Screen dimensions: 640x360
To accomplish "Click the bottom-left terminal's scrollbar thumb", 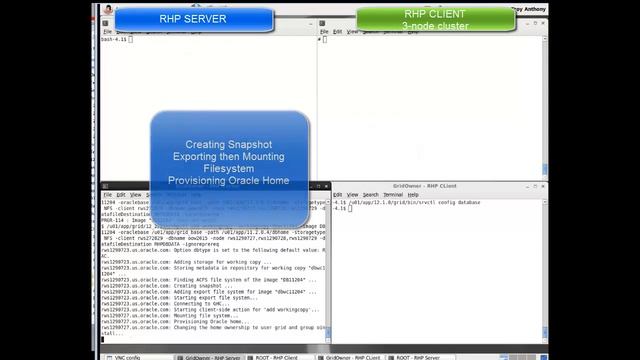I will [328, 332].
